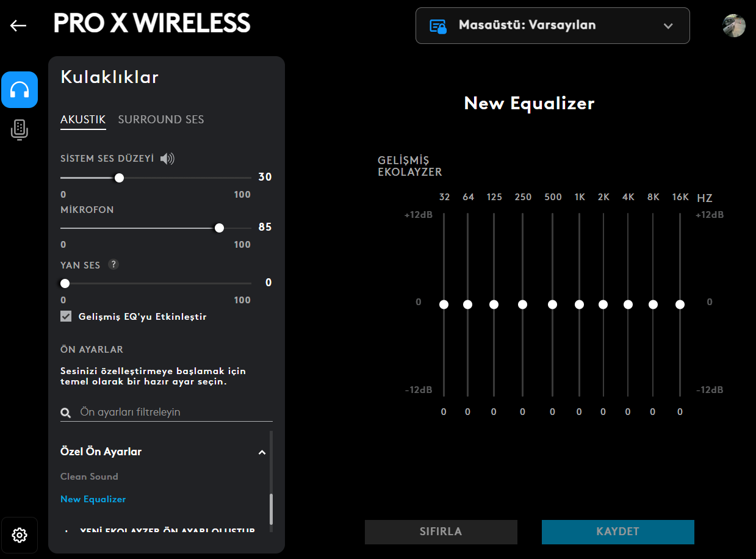This screenshot has width=756, height=559.
Task: Click Yeni Ekolayzer Ön Ayarı Oluştur
Action: pyautogui.click(x=160, y=530)
